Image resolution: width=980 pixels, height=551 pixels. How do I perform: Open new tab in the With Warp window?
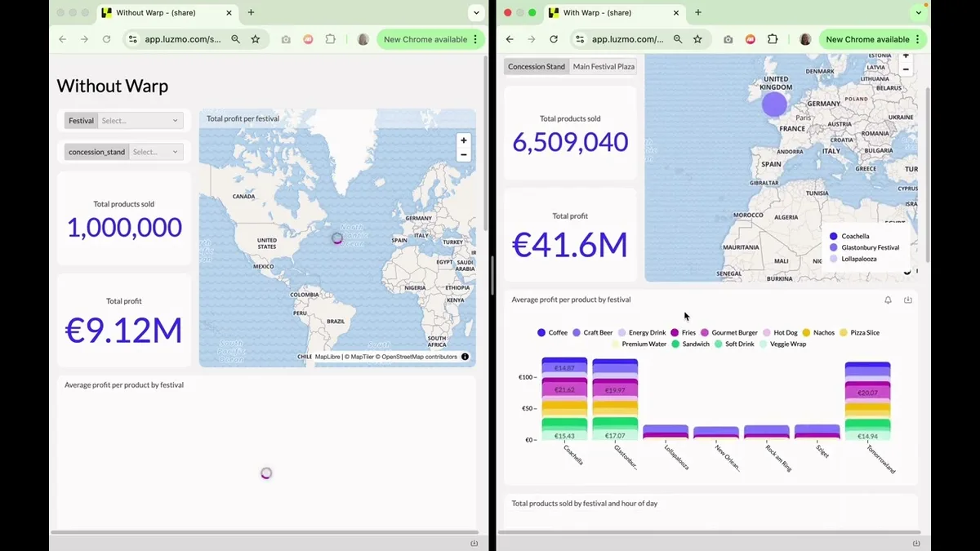click(697, 12)
